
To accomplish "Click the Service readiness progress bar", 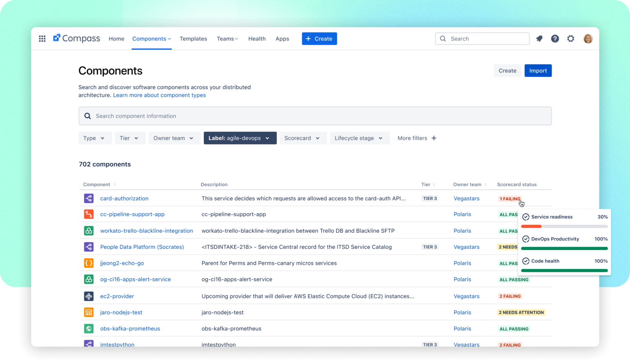I will (564, 226).
